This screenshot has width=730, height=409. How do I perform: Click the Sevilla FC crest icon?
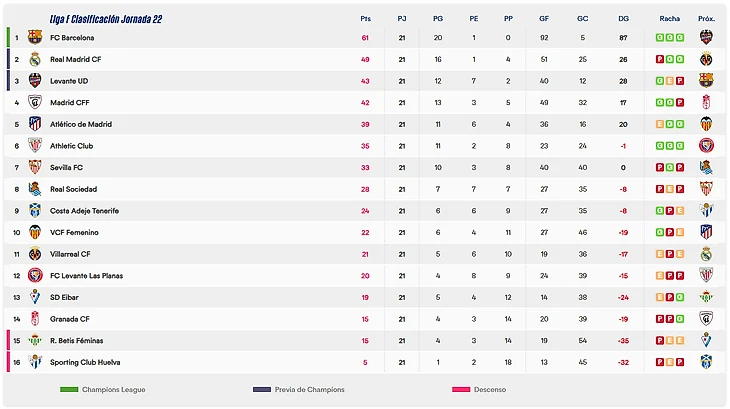[35, 168]
